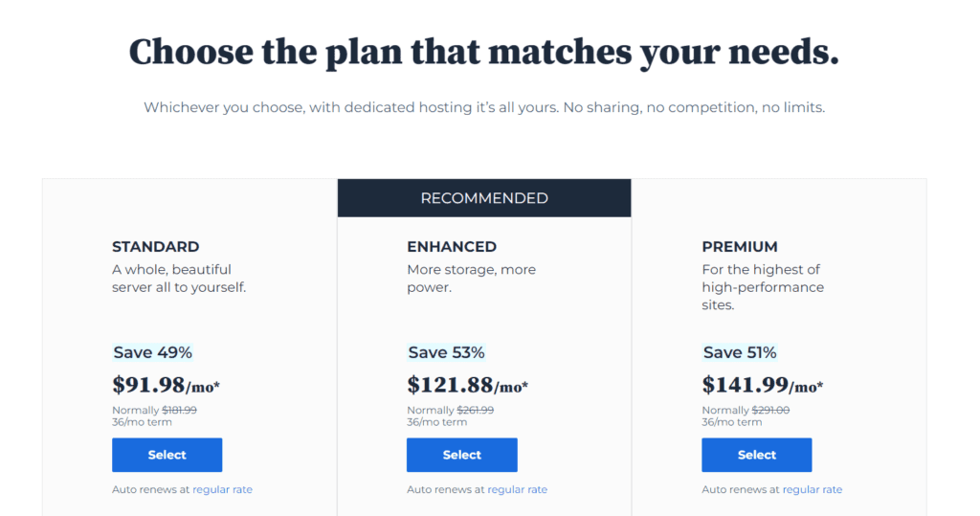This screenshot has width=980, height=516.
Task: Click the STANDARD plan title
Action: pos(156,247)
